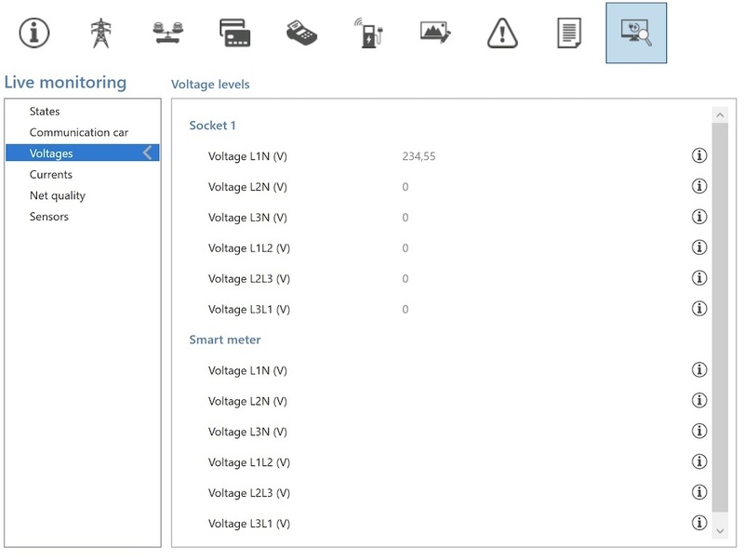Click the scrollbar up arrow
The height and width of the screenshot is (560, 744).
(x=719, y=114)
